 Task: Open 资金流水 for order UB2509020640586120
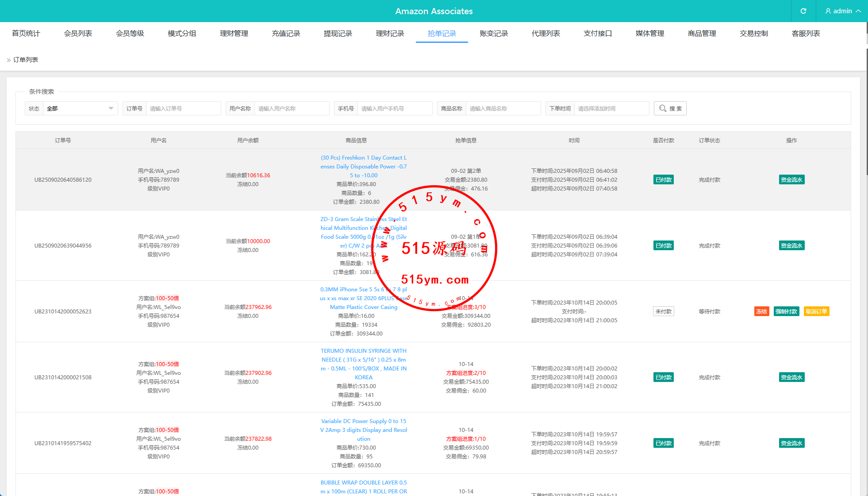tap(791, 179)
